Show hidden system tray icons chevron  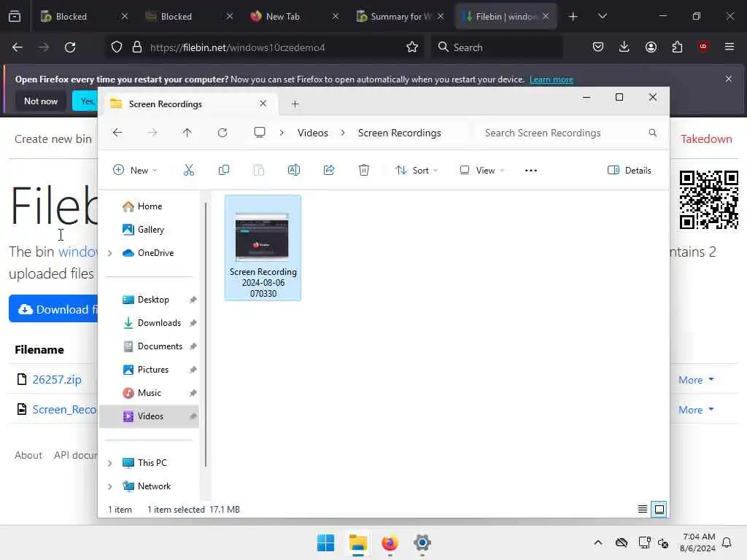point(598,542)
